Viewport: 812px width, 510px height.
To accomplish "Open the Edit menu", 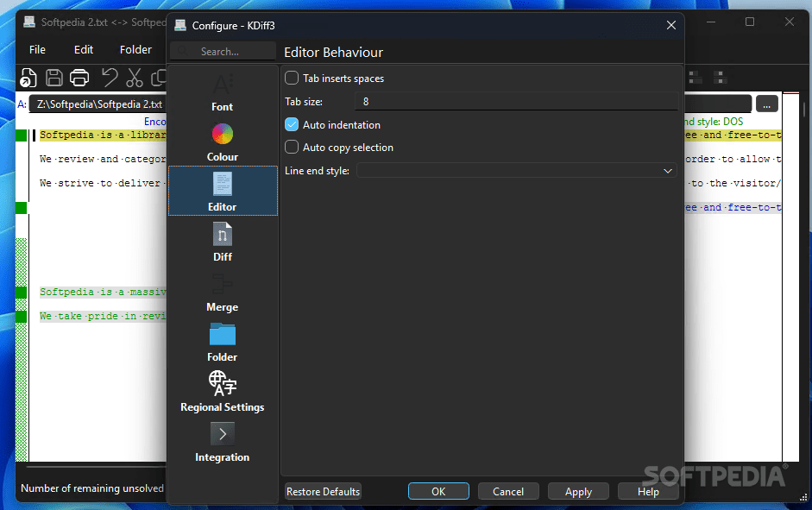I will [x=83, y=49].
